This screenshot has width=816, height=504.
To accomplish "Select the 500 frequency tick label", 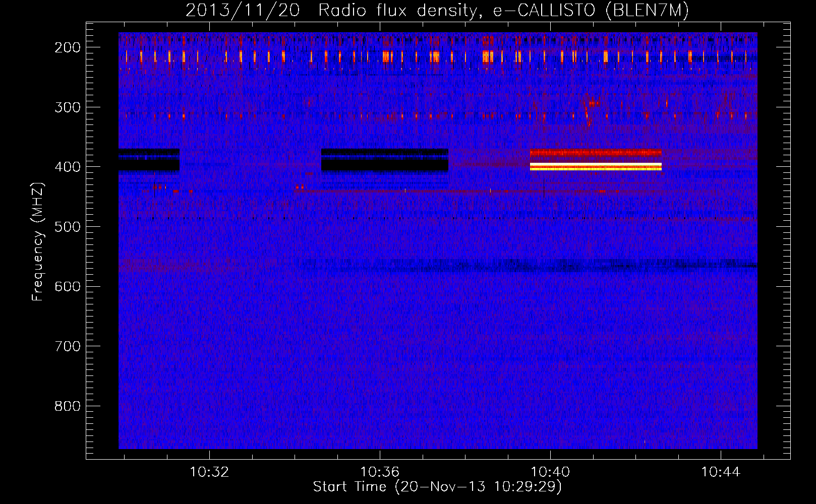I will [67, 227].
